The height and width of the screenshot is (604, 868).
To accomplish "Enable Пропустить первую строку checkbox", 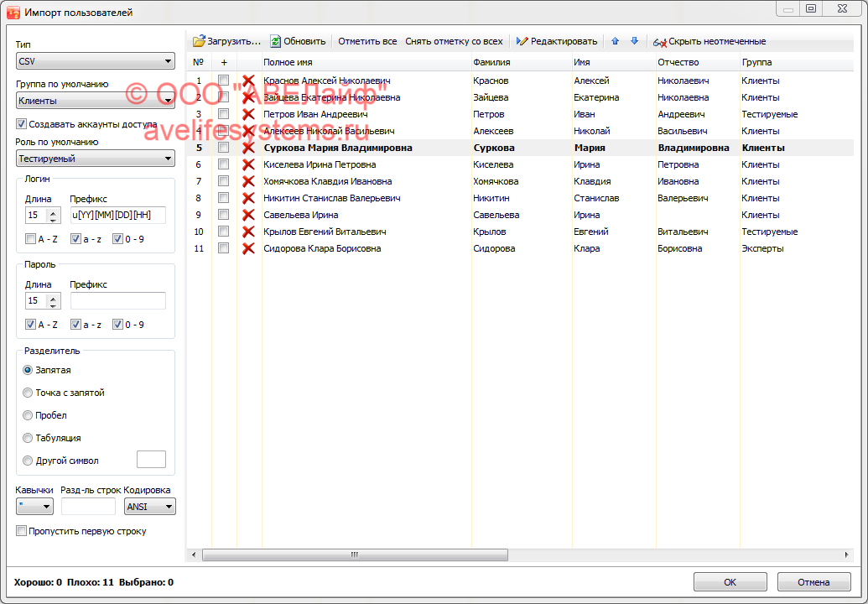I will point(22,531).
